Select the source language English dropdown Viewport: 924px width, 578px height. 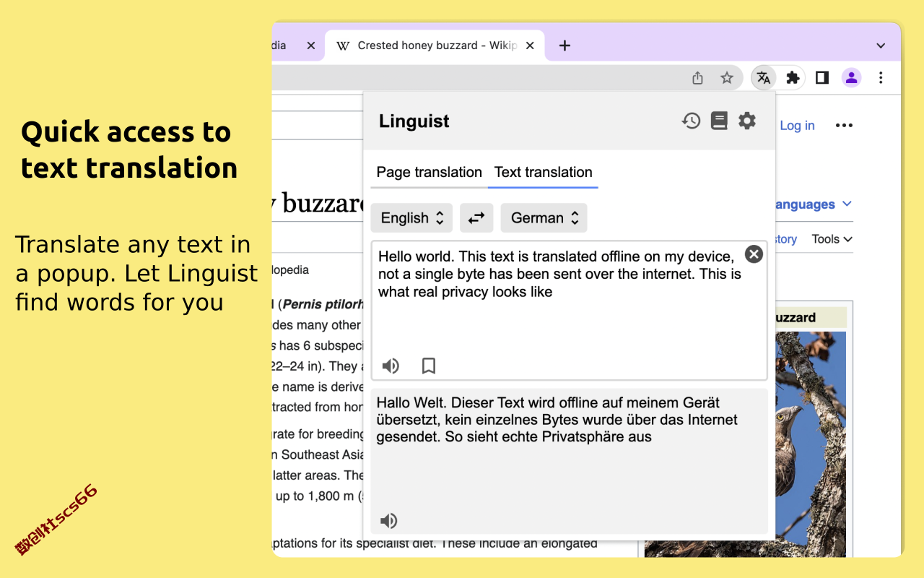click(411, 217)
